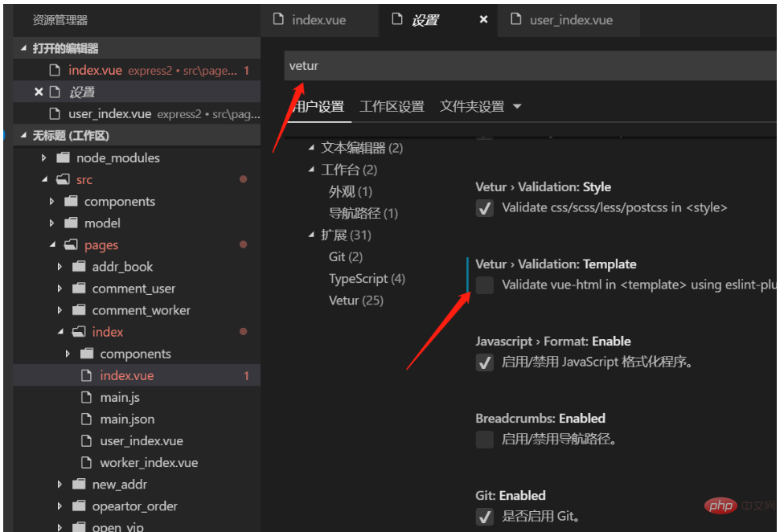Viewport: 784px width, 532px height.
Task: Click the comment_worker folder icon
Action: coord(79,310)
